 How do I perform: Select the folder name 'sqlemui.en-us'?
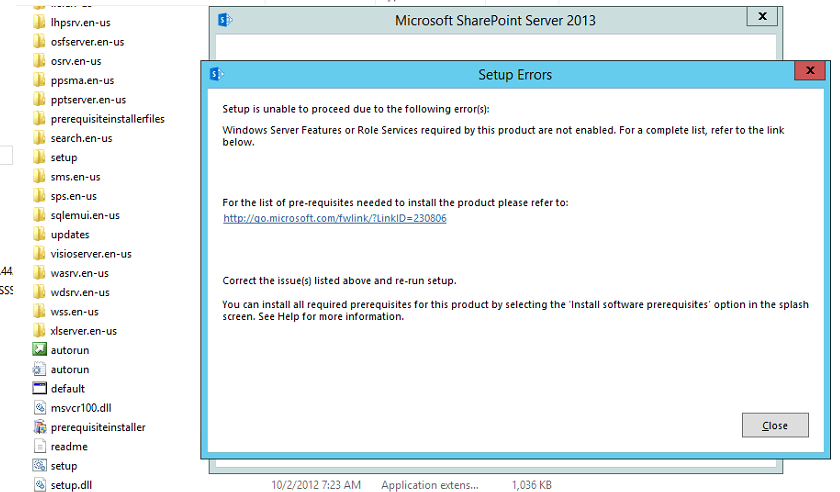[x=85, y=215]
